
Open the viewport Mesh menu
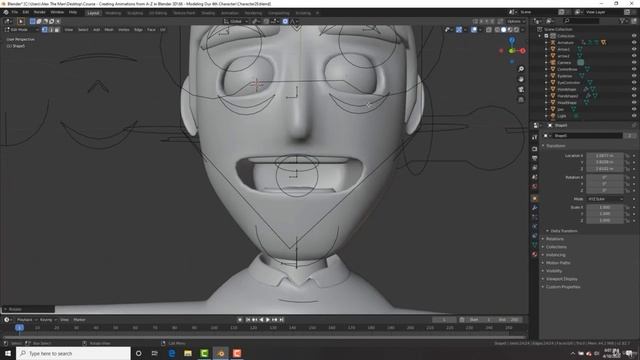pos(109,29)
